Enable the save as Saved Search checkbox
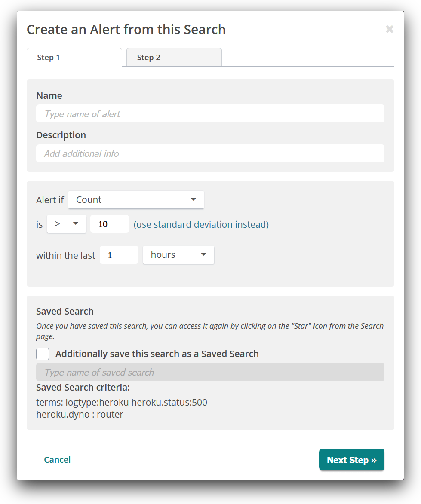Viewport: 421px width, 504px height. click(43, 354)
